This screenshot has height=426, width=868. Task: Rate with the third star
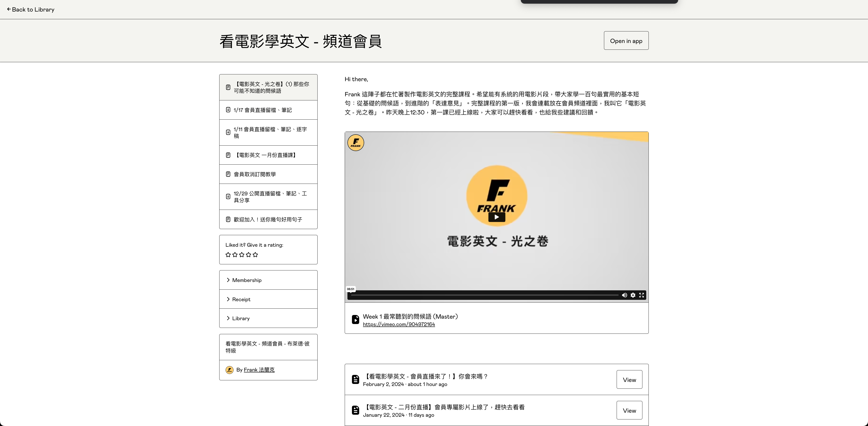(x=242, y=255)
